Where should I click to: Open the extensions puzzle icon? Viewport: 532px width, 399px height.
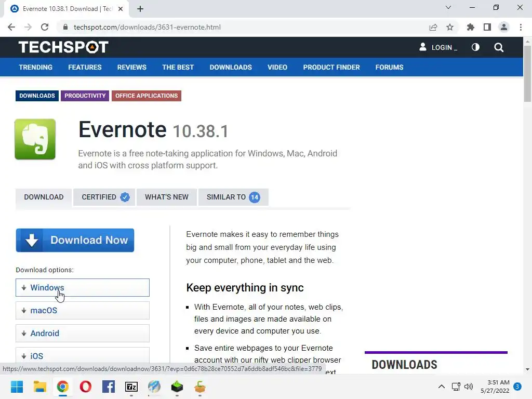[x=471, y=27]
